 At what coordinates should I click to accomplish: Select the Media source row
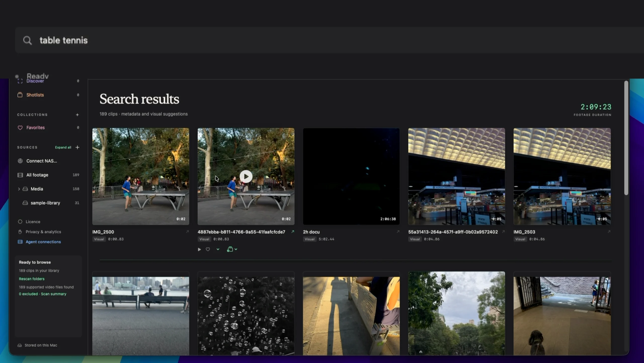click(x=48, y=189)
